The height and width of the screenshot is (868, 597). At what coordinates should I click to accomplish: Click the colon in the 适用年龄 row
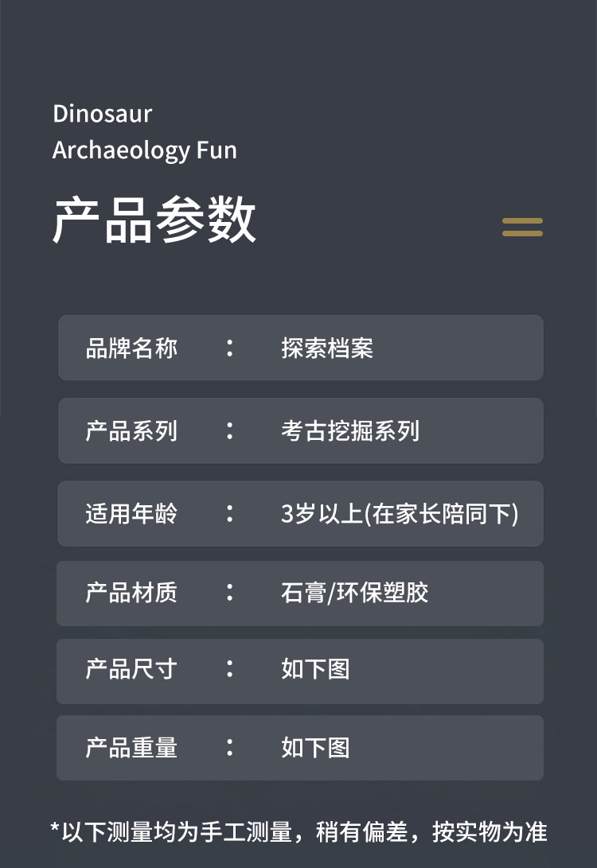pos(230,514)
